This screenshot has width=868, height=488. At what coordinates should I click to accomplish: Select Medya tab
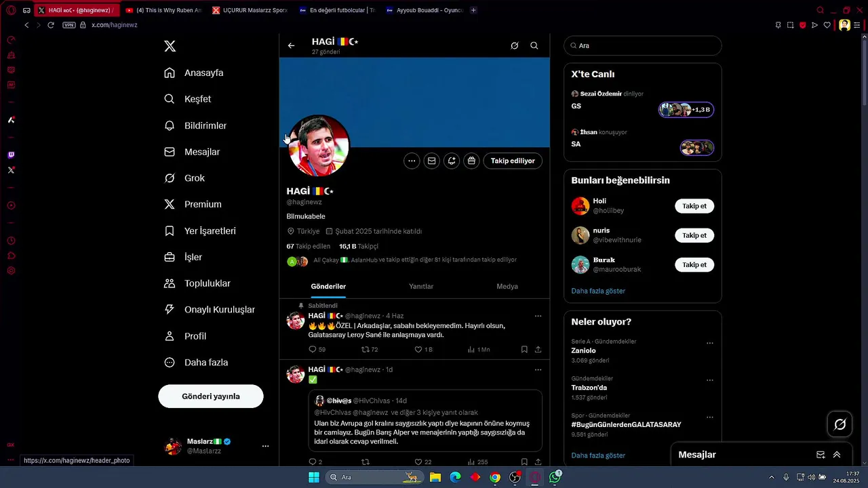click(x=507, y=287)
